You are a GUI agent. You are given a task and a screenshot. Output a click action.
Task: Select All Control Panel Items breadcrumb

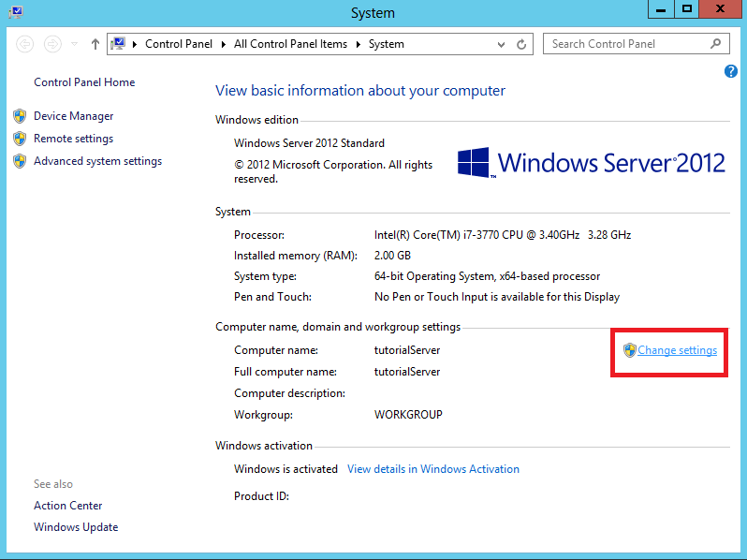[290, 44]
